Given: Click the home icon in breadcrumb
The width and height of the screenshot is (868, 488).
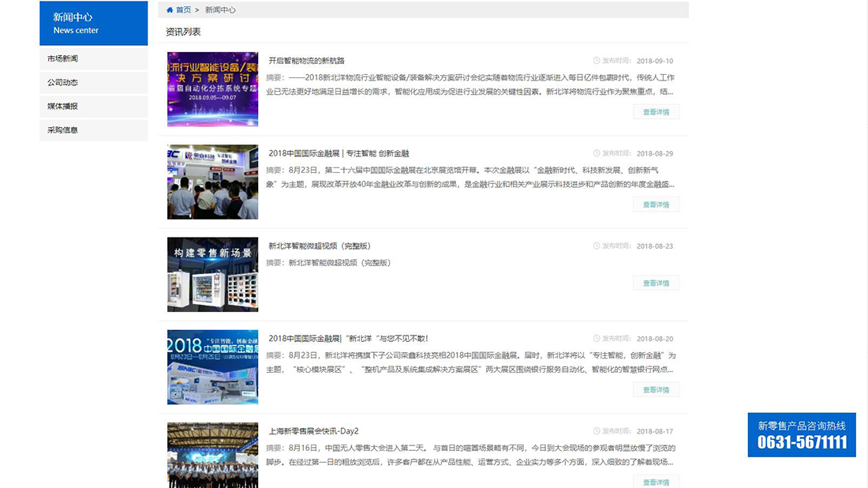Looking at the screenshot, I should [170, 10].
